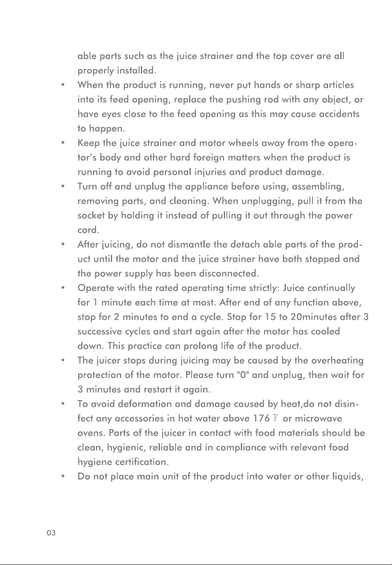Screen dimensions: 392x565
Task: Click the bullet before "Operate with the rated"
Action: click(64, 288)
